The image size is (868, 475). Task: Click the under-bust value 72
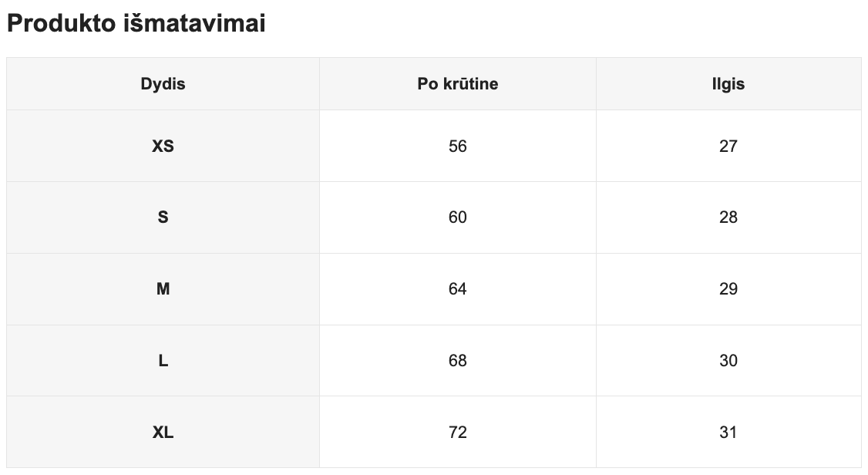[x=457, y=433]
